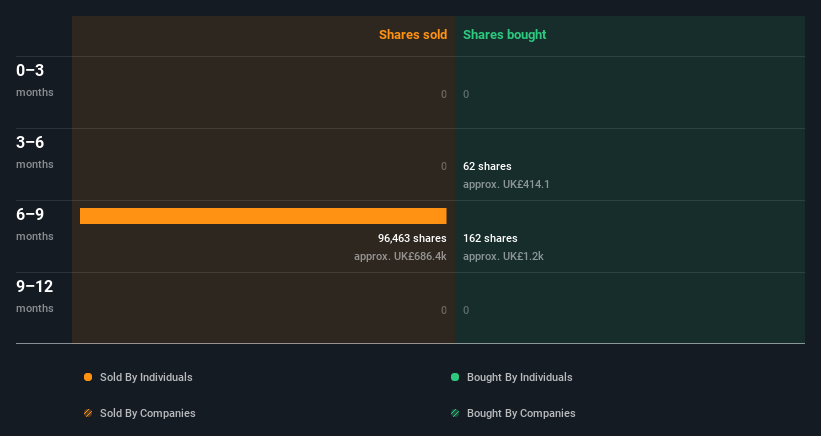Select the Bought By Individuals legend label
Image resolution: width=821 pixels, height=436 pixels.
click(x=519, y=377)
